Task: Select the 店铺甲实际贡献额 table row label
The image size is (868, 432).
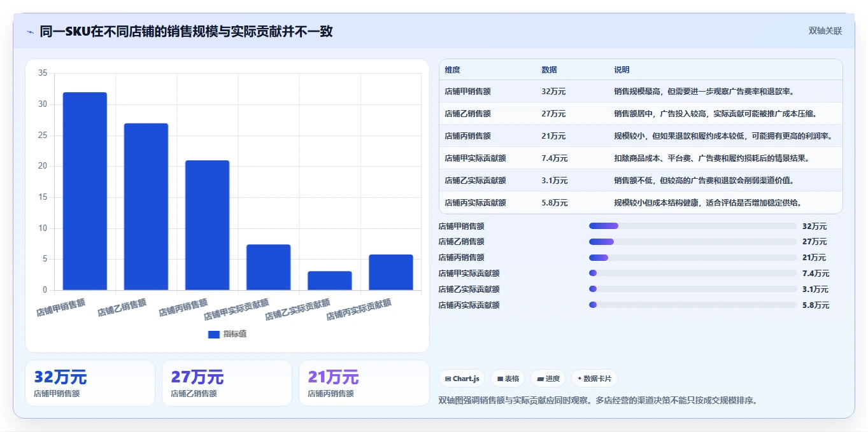Action: point(475,158)
